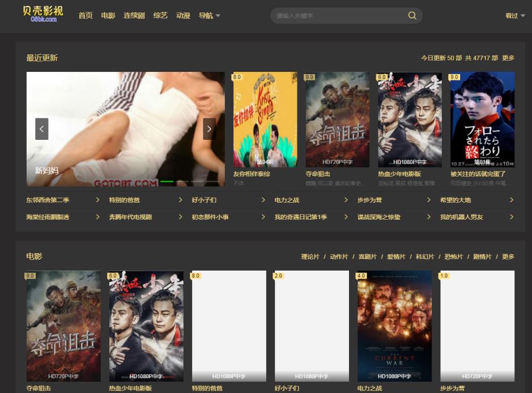
Task: Click 被关注的话就完蛋了 title text
Action: (478, 174)
